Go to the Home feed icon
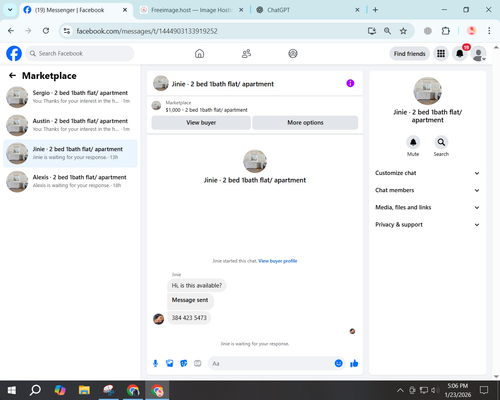Image resolution: width=500 pixels, height=400 pixels. pyautogui.click(x=199, y=54)
